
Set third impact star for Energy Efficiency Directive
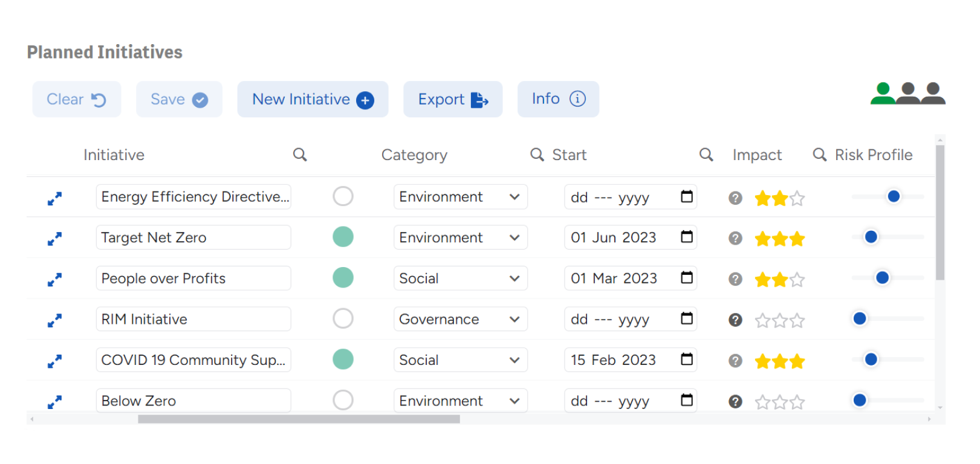pyautogui.click(x=797, y=198)
